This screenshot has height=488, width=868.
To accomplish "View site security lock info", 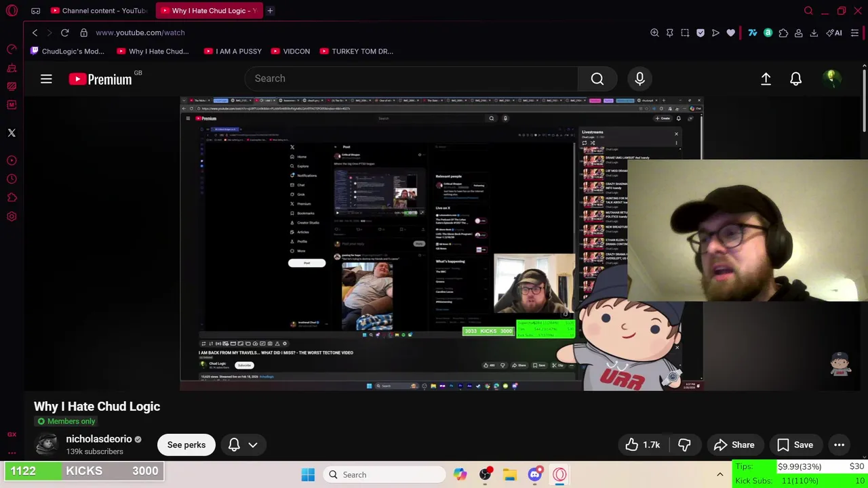I will (x=83, y=33).
